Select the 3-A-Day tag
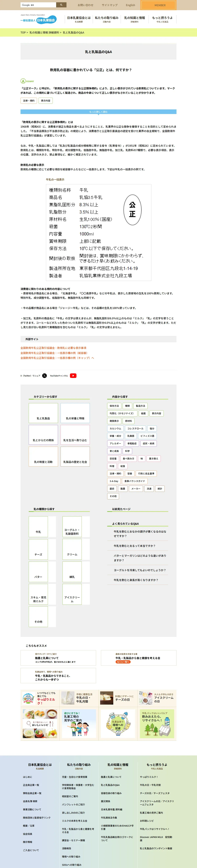Viewport: 197px width, 868px height. point(114,481)
